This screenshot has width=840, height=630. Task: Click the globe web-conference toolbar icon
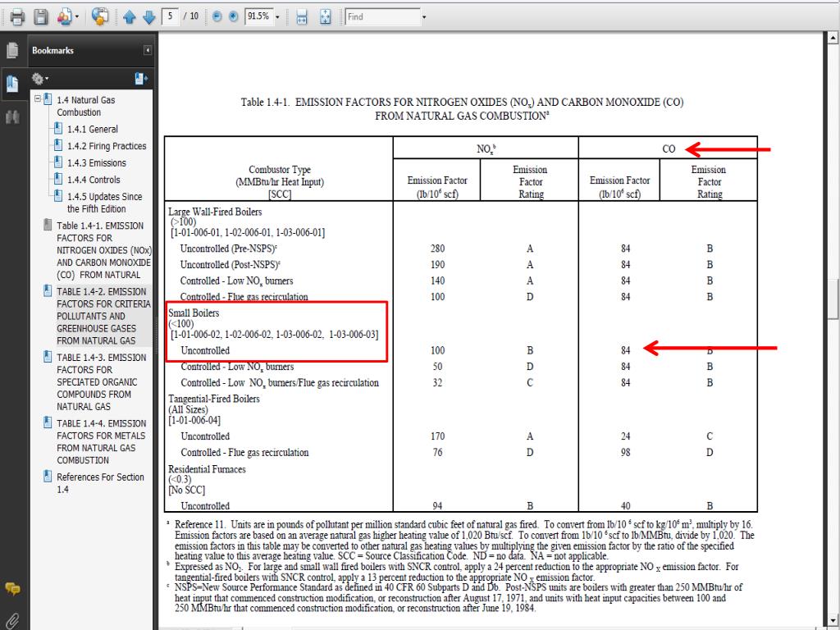coord(99,16)
